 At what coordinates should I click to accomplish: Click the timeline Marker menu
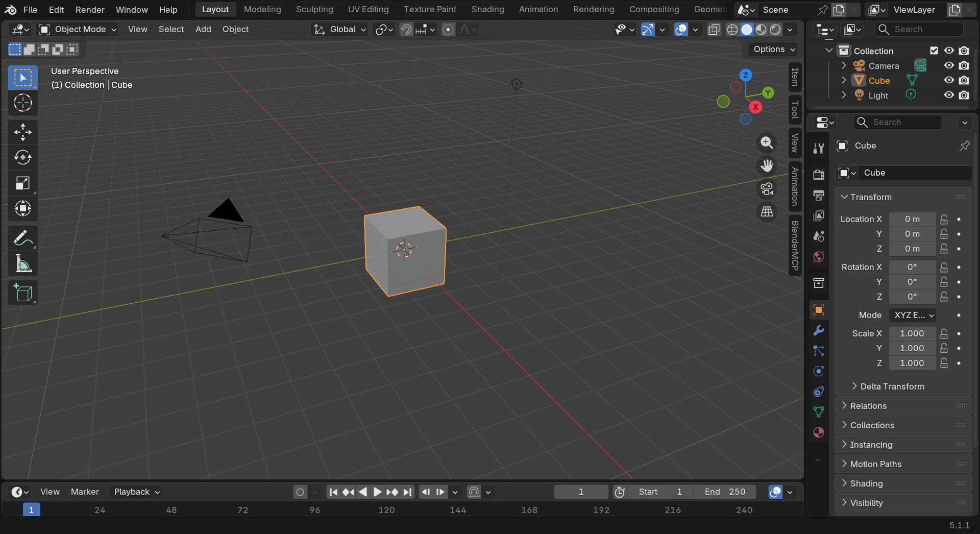coord(85,492)
